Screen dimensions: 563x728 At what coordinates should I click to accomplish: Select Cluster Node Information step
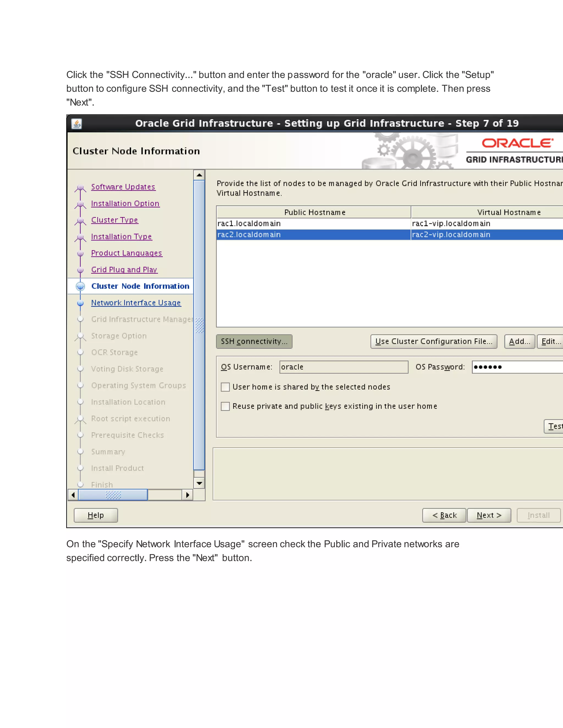tap(140, 286)
